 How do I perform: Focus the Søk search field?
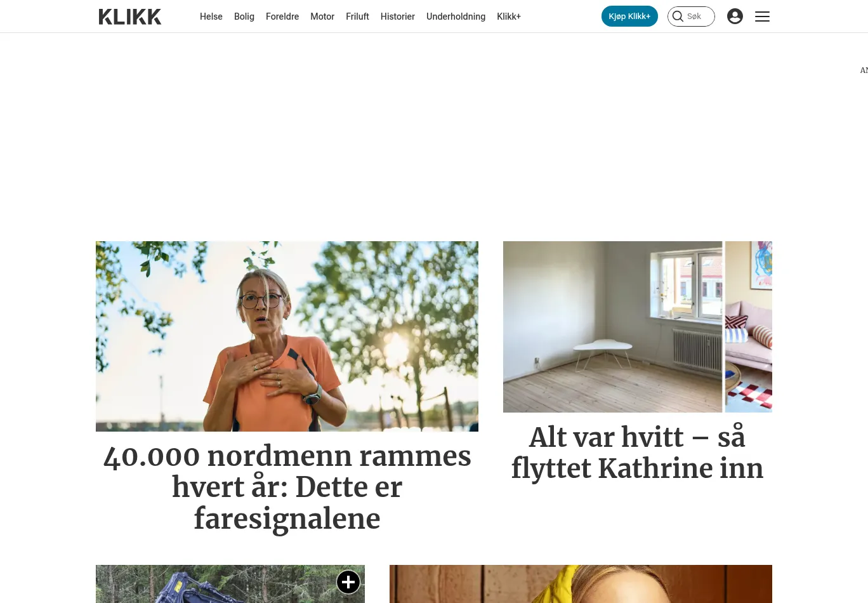click(691, 17)
